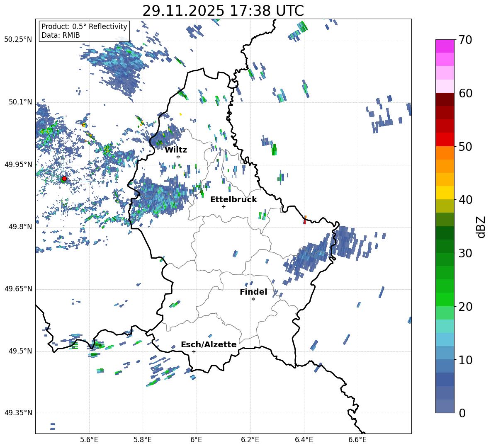Click the Data: RMIB text
Image resolution: width=491 pixels, height=448 pixels.
coord(61,35)
